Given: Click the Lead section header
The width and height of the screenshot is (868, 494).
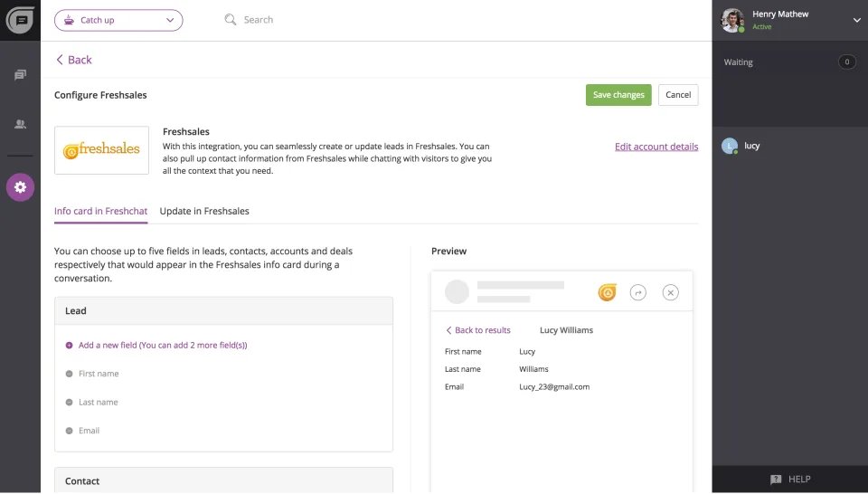Looking at the screenshot, I should (x=223, y=310).
